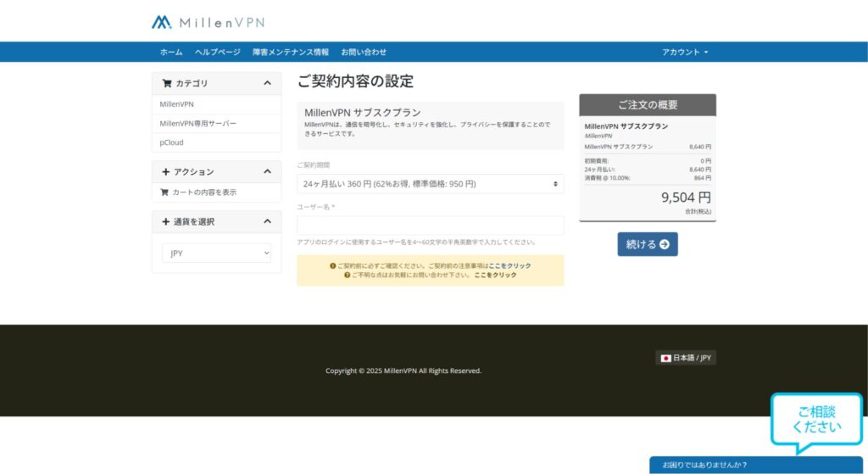The height and width of the screenshot is (474, 868).
Task: Click the question icon before ご不明な点
Action: [x=347, y=275]
